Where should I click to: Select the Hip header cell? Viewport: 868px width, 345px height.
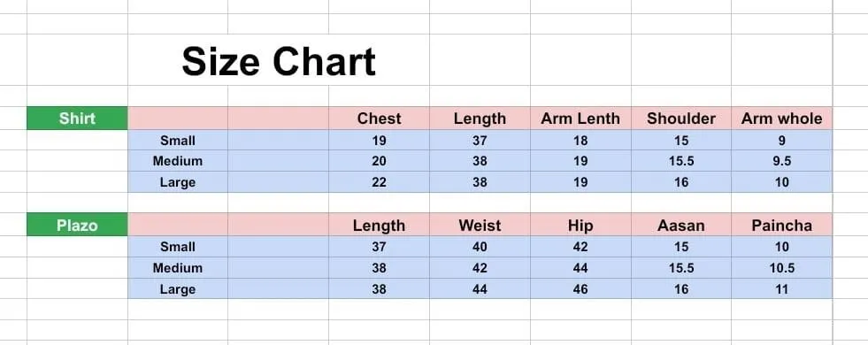(x=580, y=226)
